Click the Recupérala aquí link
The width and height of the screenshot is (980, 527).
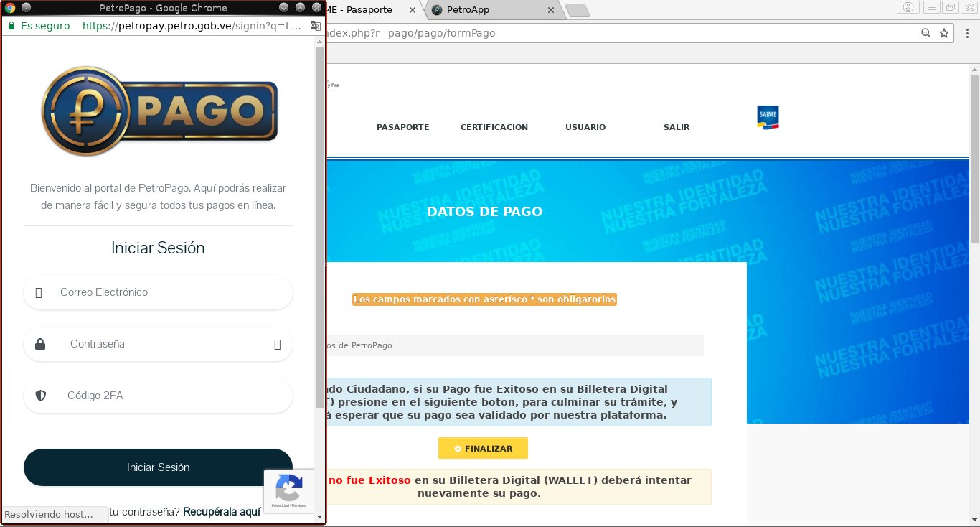[x=222, y=512]
